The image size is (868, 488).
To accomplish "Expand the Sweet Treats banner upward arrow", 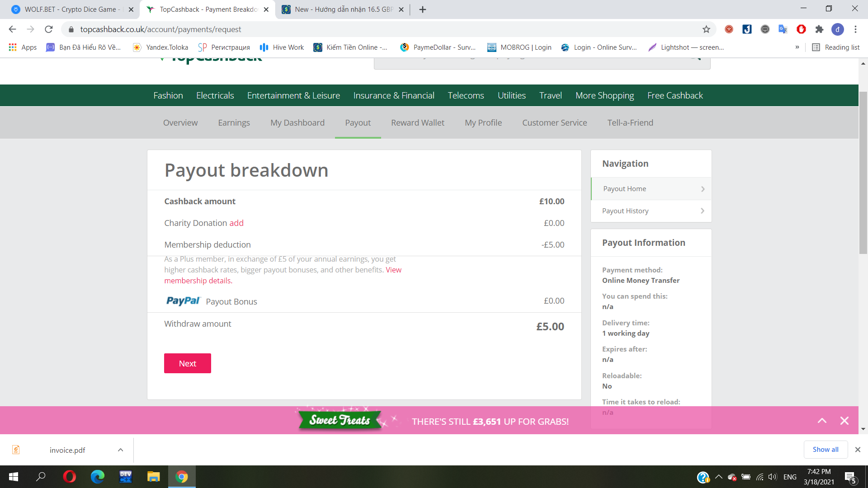I will point(822,421).
